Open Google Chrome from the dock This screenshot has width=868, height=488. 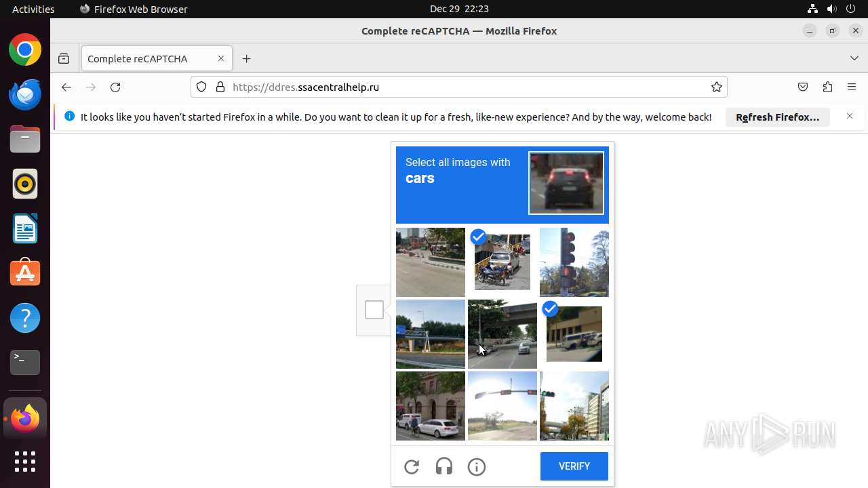tap(25, 50)
